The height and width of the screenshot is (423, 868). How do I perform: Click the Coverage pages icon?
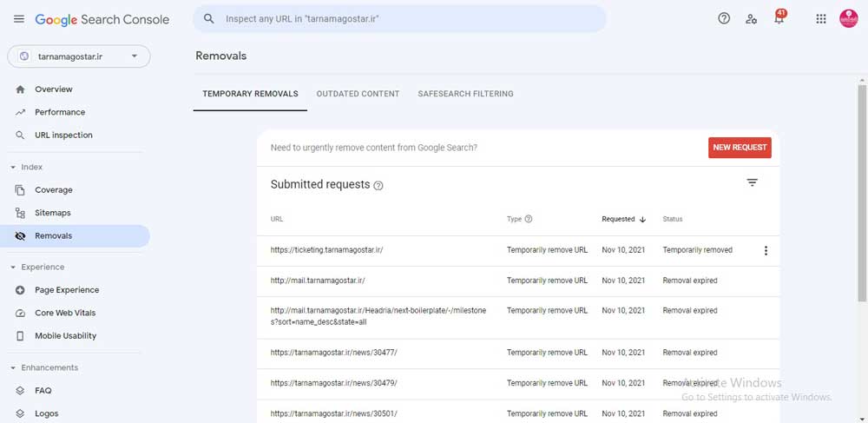[x=21, y=190]
